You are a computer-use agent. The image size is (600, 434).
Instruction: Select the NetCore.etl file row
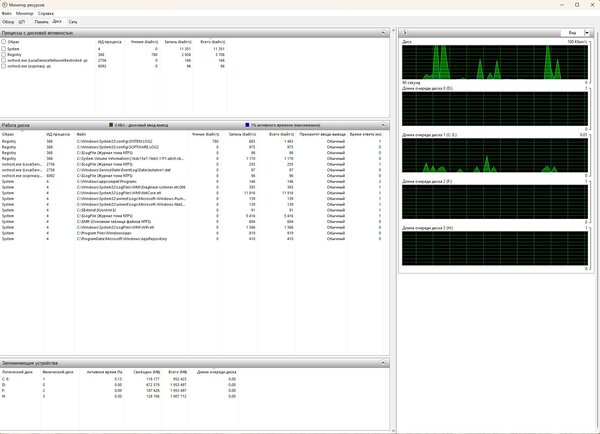click(191, 193)
